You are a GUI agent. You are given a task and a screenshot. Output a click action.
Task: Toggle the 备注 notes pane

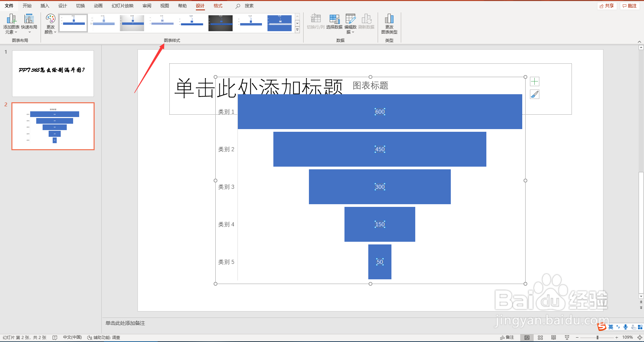click(x=506, y=337)
